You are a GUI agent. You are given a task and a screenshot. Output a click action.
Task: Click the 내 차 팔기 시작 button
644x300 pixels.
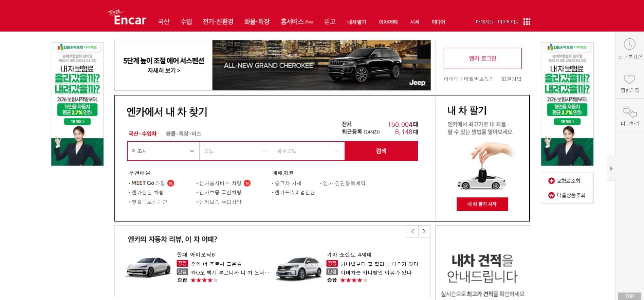tap(482, 204)
